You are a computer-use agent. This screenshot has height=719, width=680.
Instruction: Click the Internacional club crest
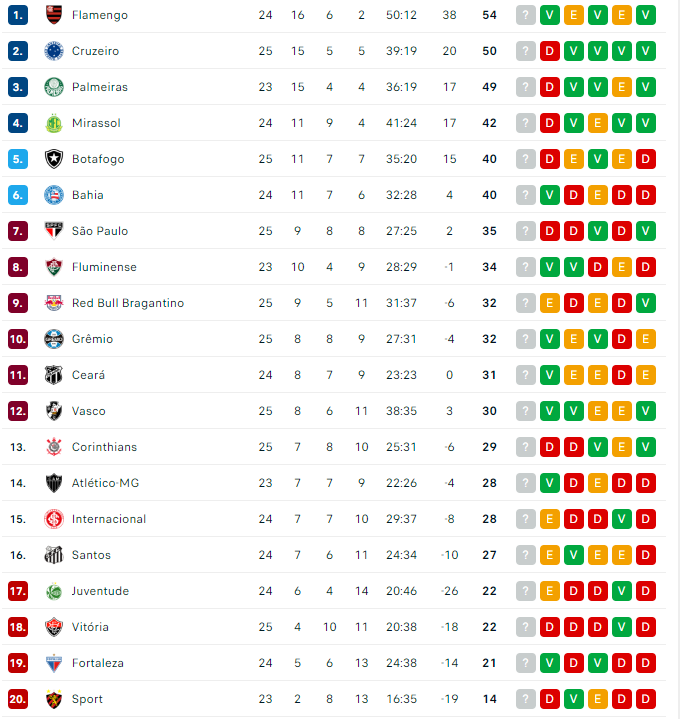pyautogui.click(x=54, y=519)
